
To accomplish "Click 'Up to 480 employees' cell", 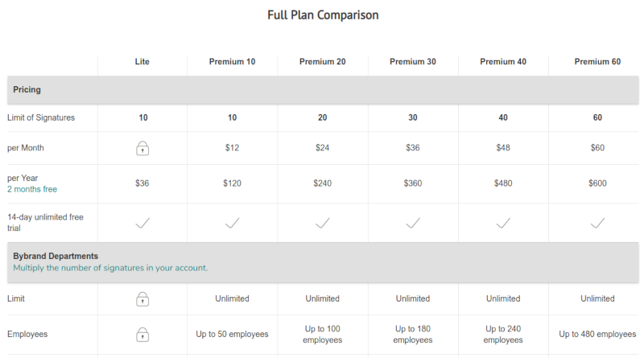I will (x=597, y=334).
